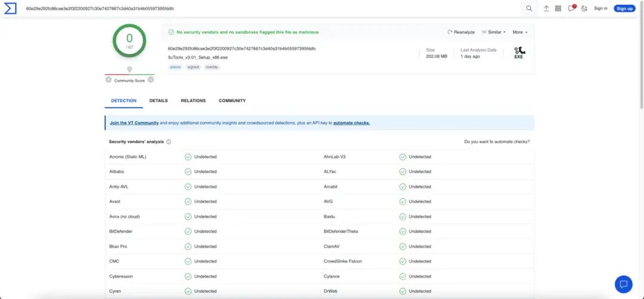Screen dimensions: 644x299
Task: Click check icon in the Baidu row
Action: coord(403,216)
